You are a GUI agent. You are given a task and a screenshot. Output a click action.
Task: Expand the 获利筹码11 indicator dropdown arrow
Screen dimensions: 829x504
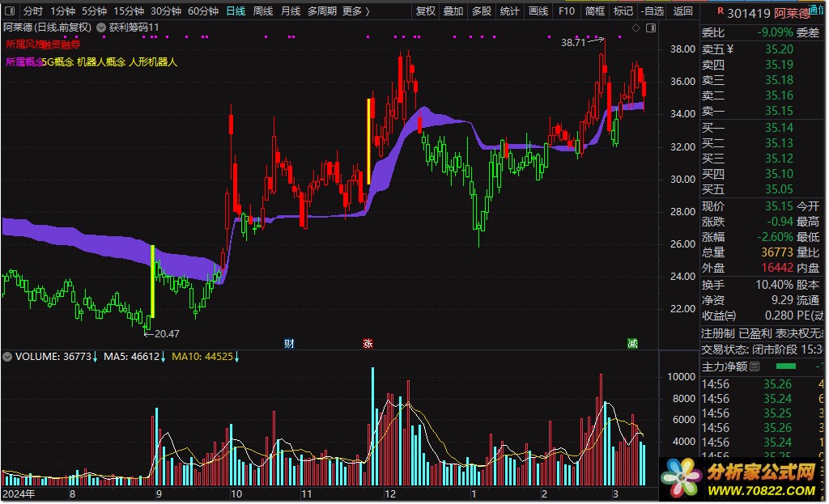(x=100, y=28)
